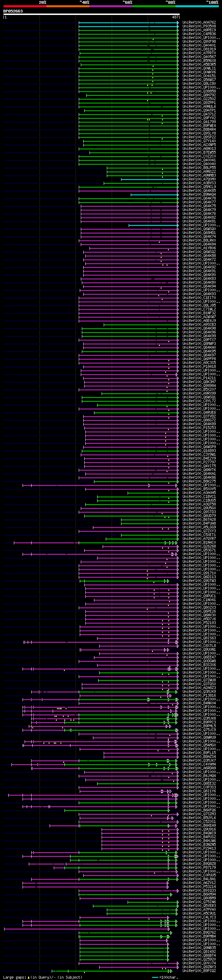The height and width of the screenshot is (980, 222).
Task: Select the UniRef100_Q9PTX7 label
Action: (x=199, y=340)
